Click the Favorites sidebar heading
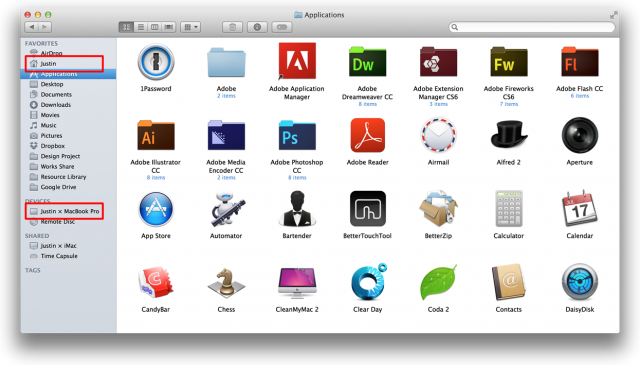 point(41,43)
